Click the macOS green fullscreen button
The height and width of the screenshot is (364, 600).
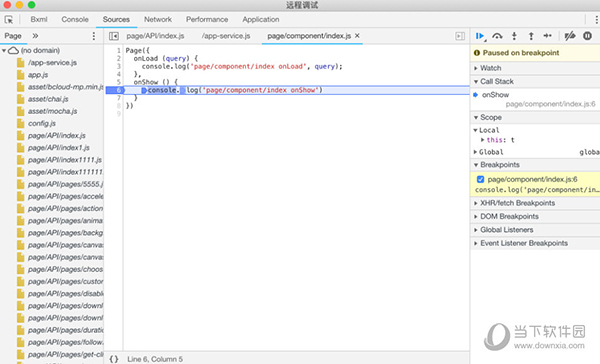[x=31, y=5]
